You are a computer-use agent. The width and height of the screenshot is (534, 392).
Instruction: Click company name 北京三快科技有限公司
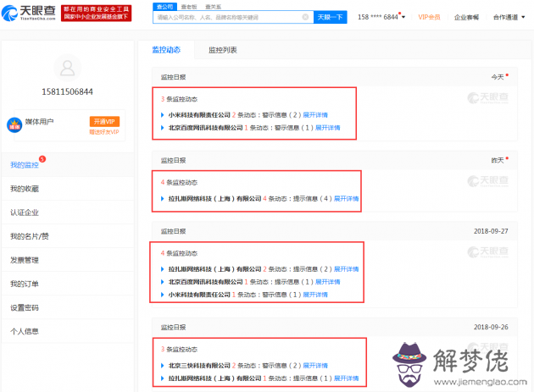pos(199,366)
